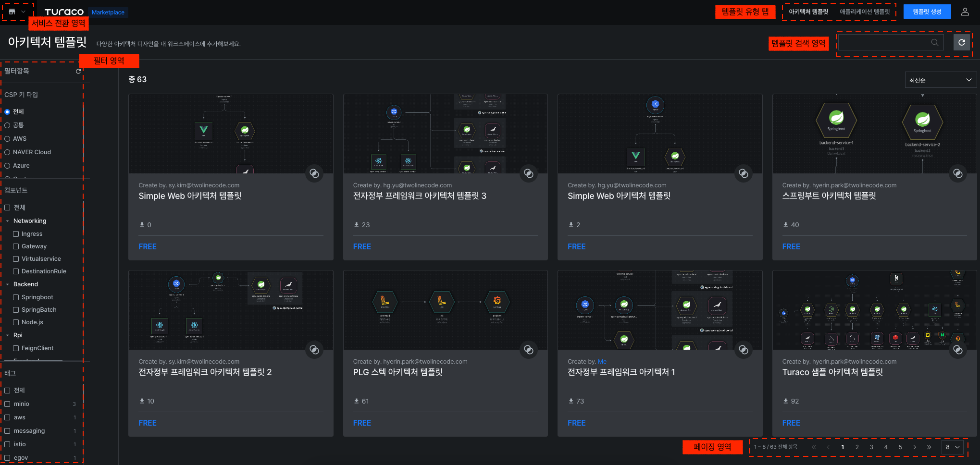This screenshot has height=465, width=980.
Task: Check the Virtualservice checkbox
Action: (16, 258)
